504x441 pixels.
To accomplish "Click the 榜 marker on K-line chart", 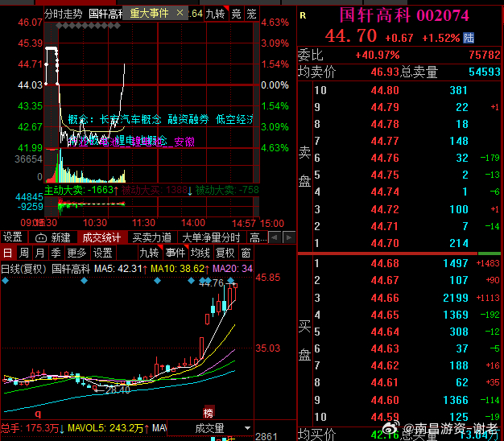I will (209, 413).
